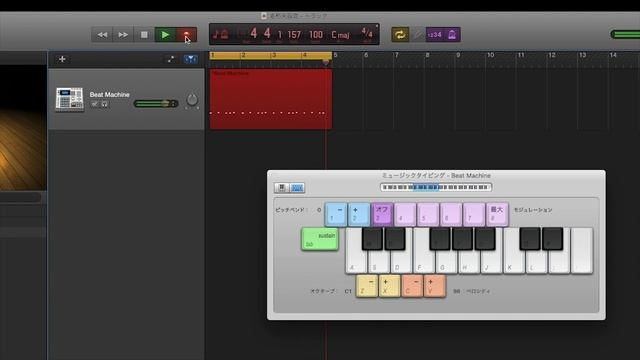The height and width of the screenshot is (360, 640).
Task: Click pitch bend up key 2
Action: [359, 214]
